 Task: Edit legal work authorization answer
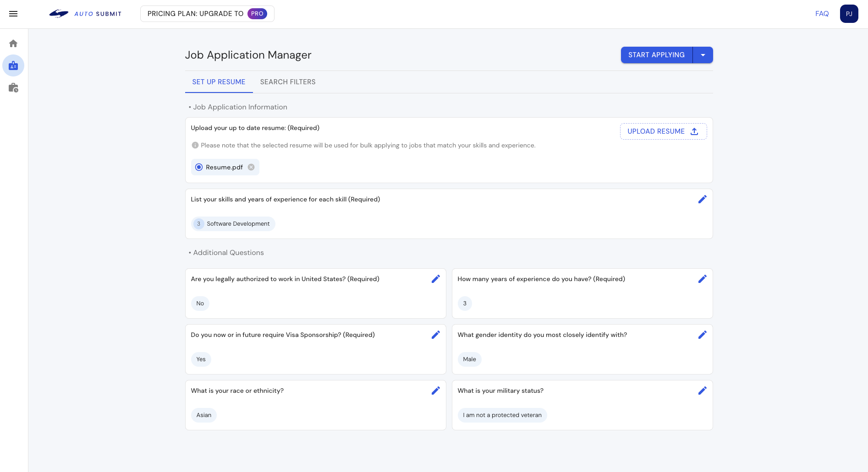435,279
